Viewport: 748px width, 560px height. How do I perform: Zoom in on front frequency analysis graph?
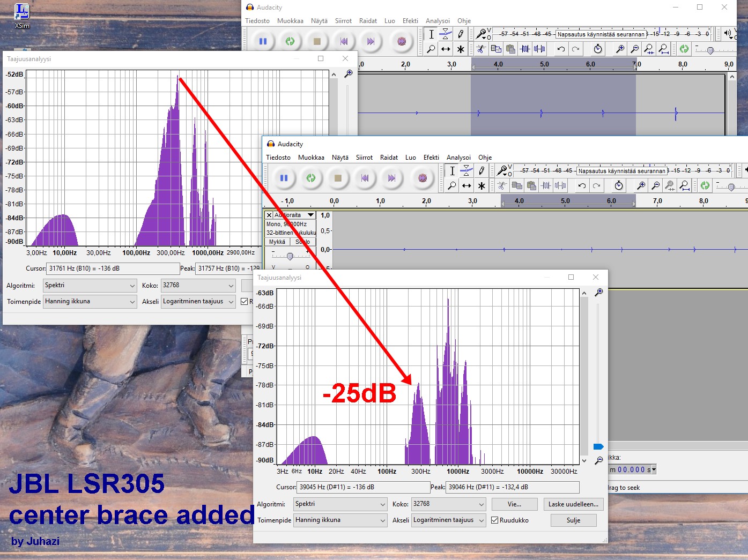[x=599, y=292]
